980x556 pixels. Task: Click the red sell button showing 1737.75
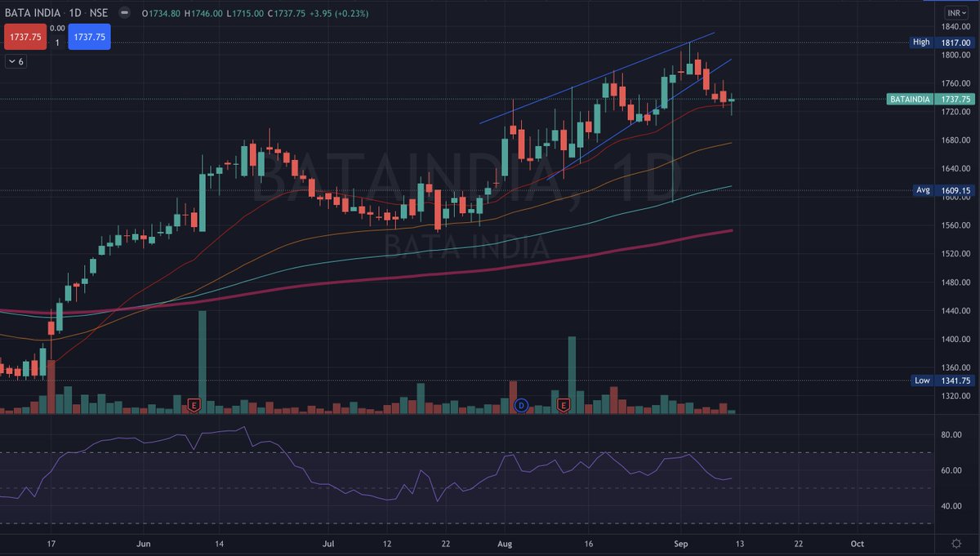[x=24, y=37]
